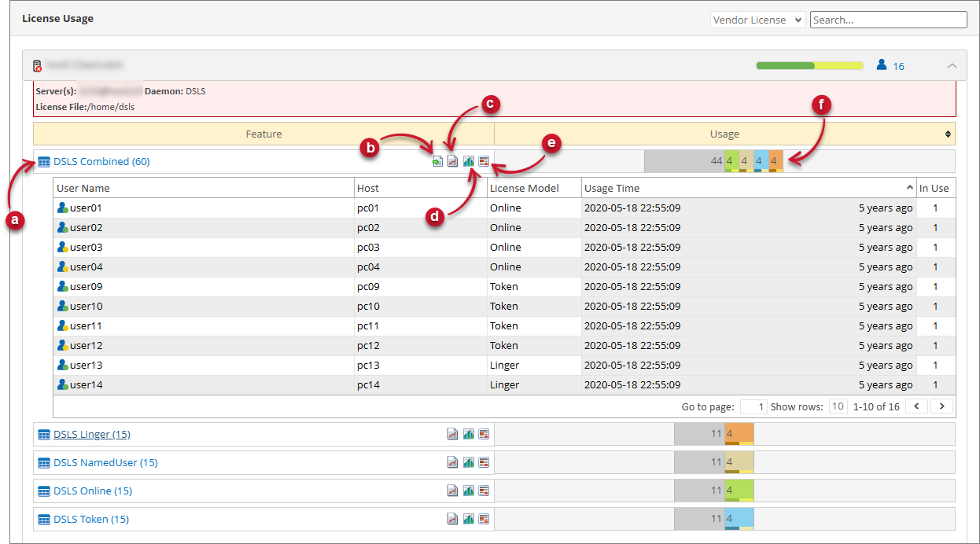Image resolution: width=980 pixels, height=544 pixels.
Task: Open the line chart icon for DSLS Linger
Action: pyautogui.click(x=453, y=434)
